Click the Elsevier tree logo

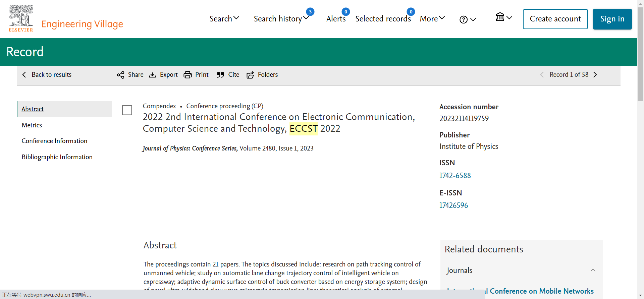click(21, 18)
